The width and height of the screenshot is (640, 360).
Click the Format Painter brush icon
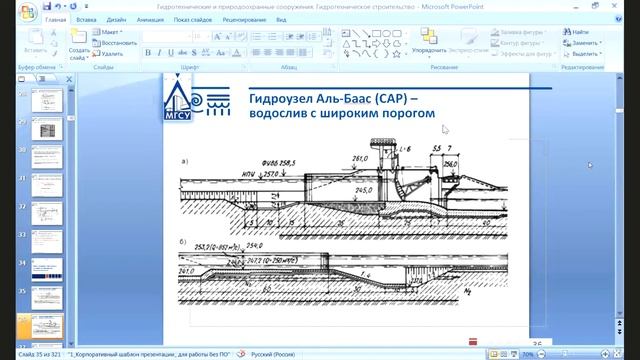pyautogui.click(x=54, y=53)
